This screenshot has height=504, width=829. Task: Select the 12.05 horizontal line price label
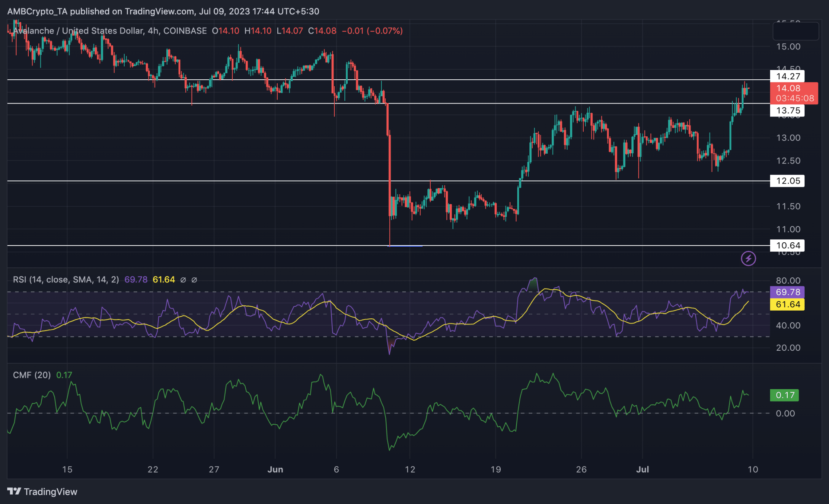pyautogui.click(x=787, y=181)
